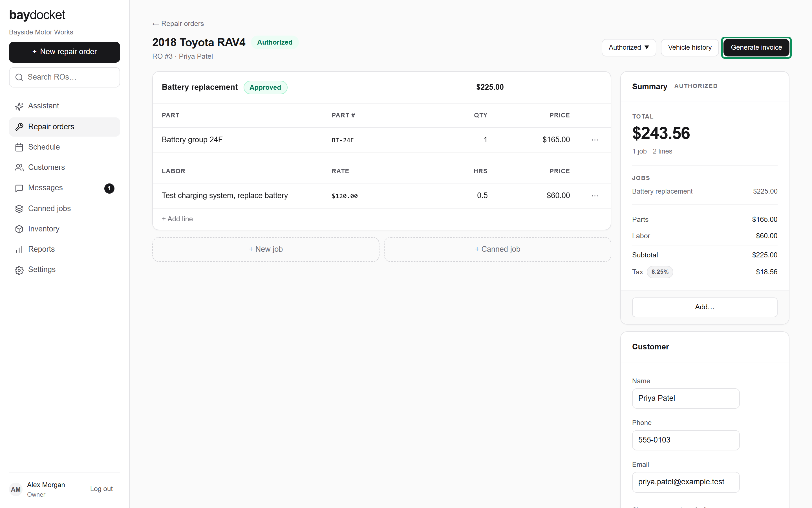Add a + Canned job
The image size is (812, 508).
(497, 249)
